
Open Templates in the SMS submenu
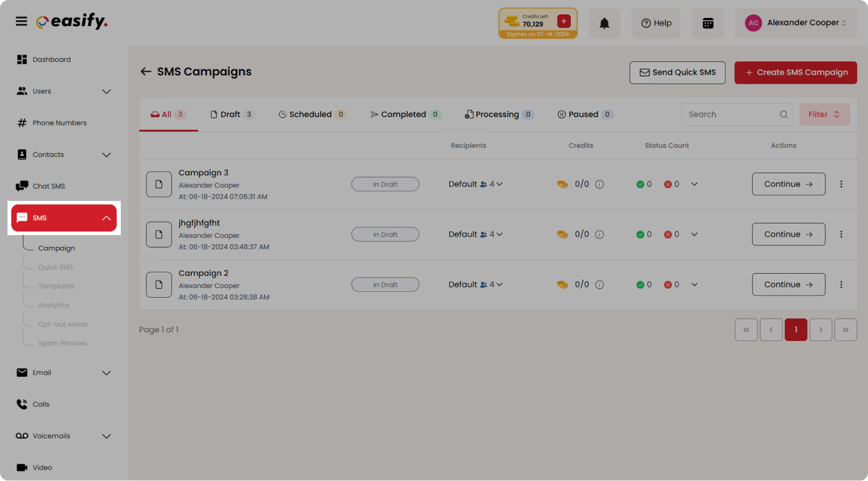click(56, 286)
